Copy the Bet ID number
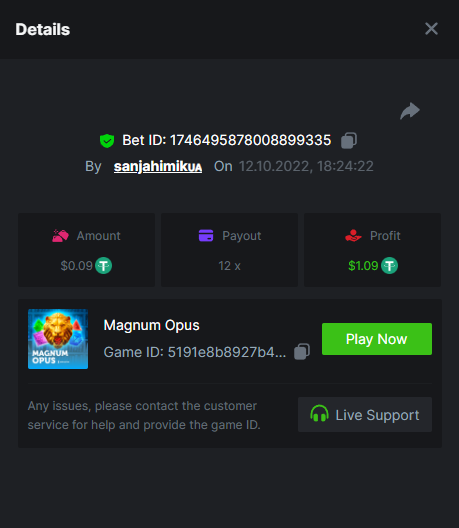 pos(349,140)
